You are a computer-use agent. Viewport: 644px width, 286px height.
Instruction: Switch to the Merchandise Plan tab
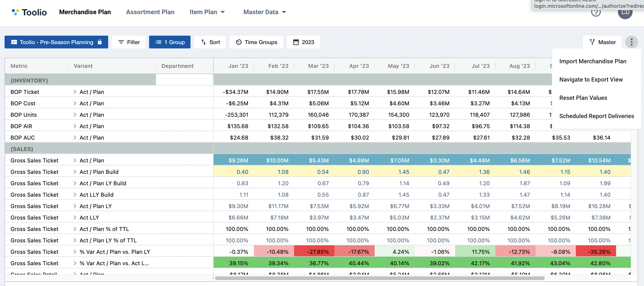coord(85,12)
